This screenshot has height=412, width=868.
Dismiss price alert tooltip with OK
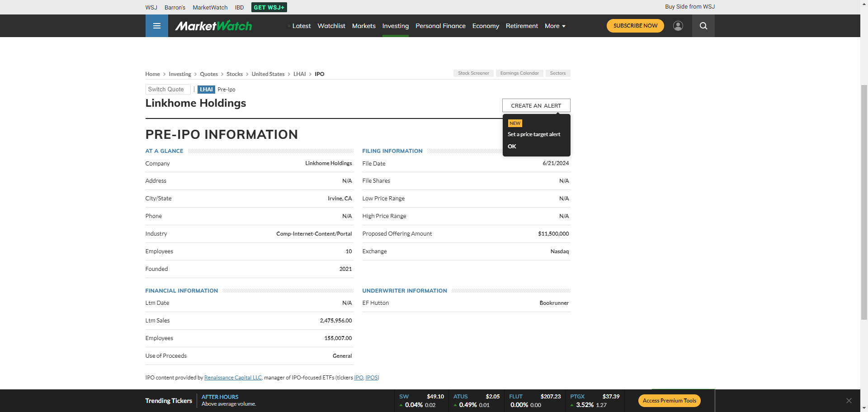512,147
